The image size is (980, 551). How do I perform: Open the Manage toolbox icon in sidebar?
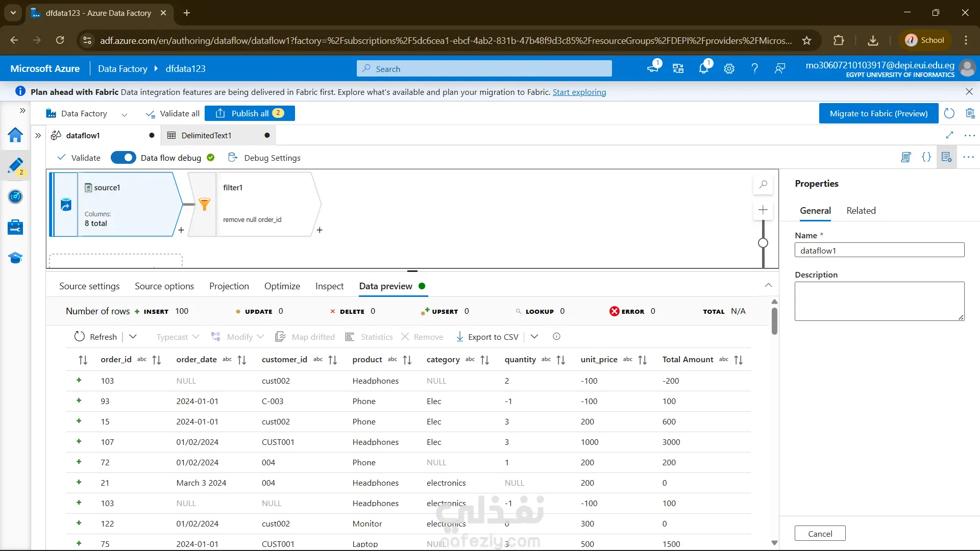click(15, 227)
